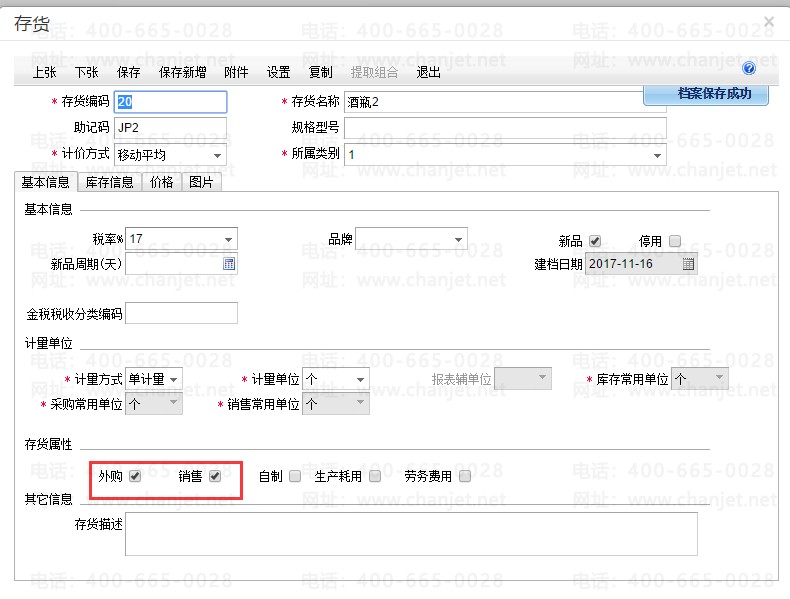This screenshot has width=790, height=599.
Task: Expand the 计量方式 dropdown
Action: (x=174, y=379)
